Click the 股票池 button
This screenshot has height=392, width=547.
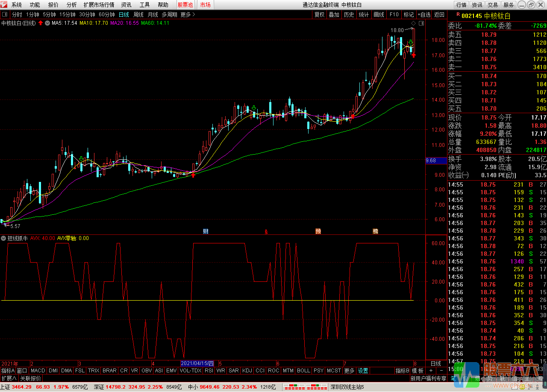point(185,5)
